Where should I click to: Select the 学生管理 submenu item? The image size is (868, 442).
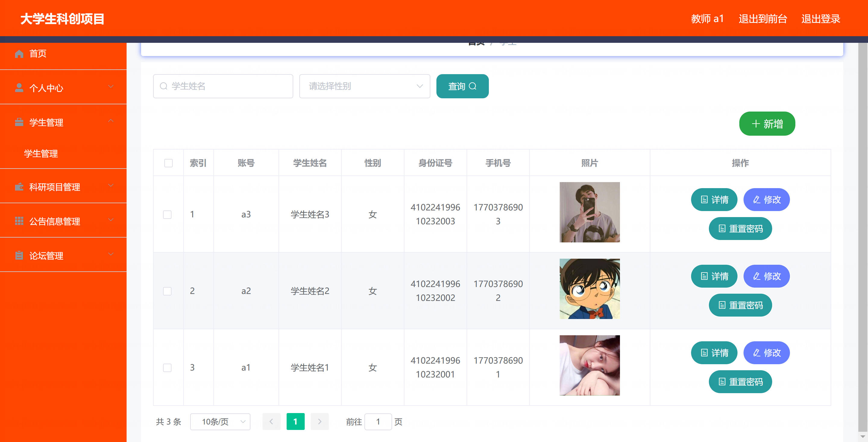(x=41, y=154)
